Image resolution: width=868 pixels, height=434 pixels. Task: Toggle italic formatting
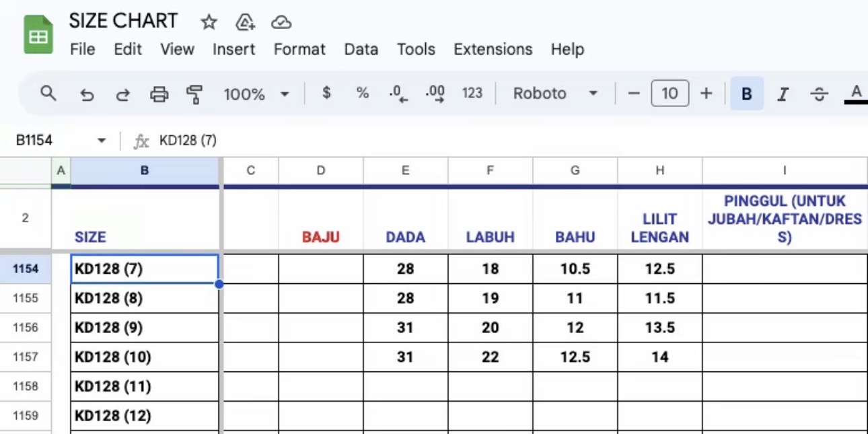click(x=783, y=94)
